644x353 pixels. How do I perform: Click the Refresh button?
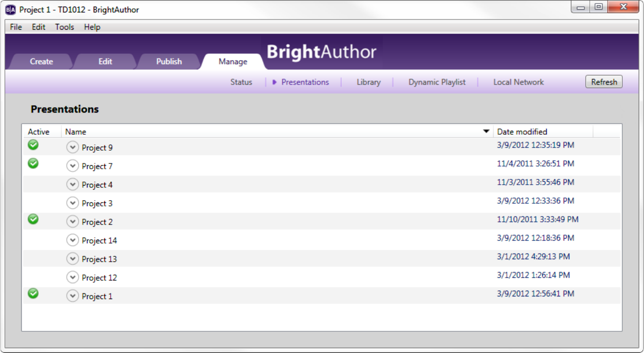pos(604,82)
